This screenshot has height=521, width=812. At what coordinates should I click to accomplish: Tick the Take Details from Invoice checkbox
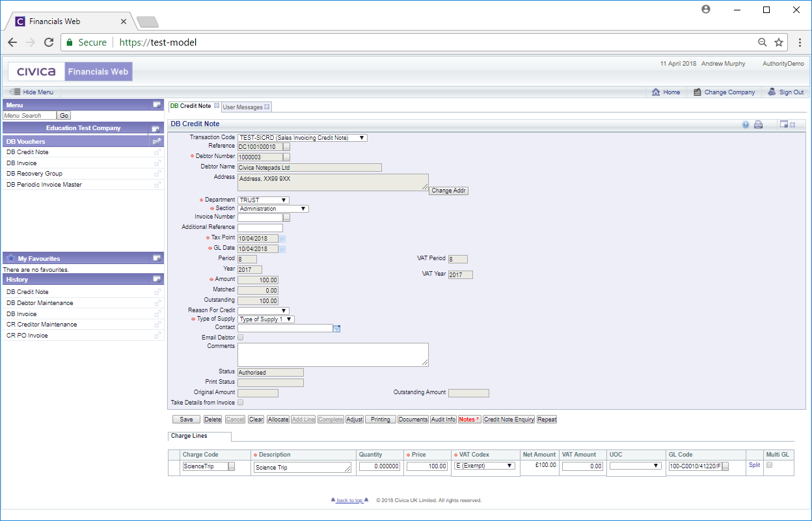[x=241, y=403]
